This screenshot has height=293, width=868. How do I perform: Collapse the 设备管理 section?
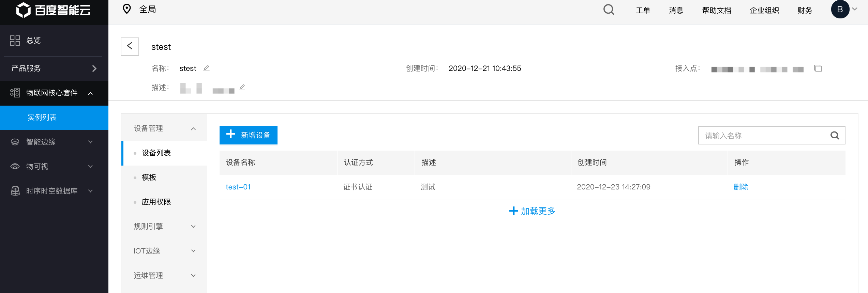click(164, 128)
